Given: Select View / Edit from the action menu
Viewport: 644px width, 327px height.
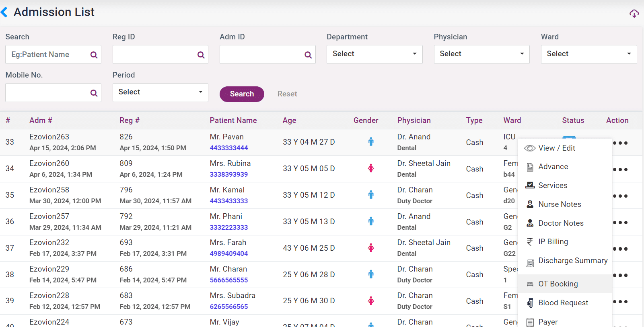Looking at the screenshot, I should click(x=556, y=148).
